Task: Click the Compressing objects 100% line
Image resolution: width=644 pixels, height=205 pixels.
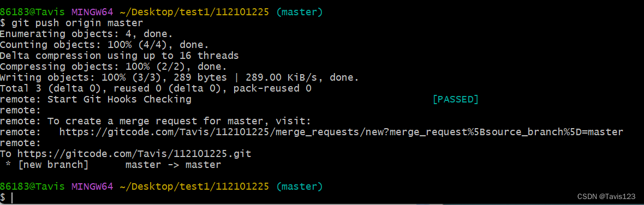Action: click(114, 67)
